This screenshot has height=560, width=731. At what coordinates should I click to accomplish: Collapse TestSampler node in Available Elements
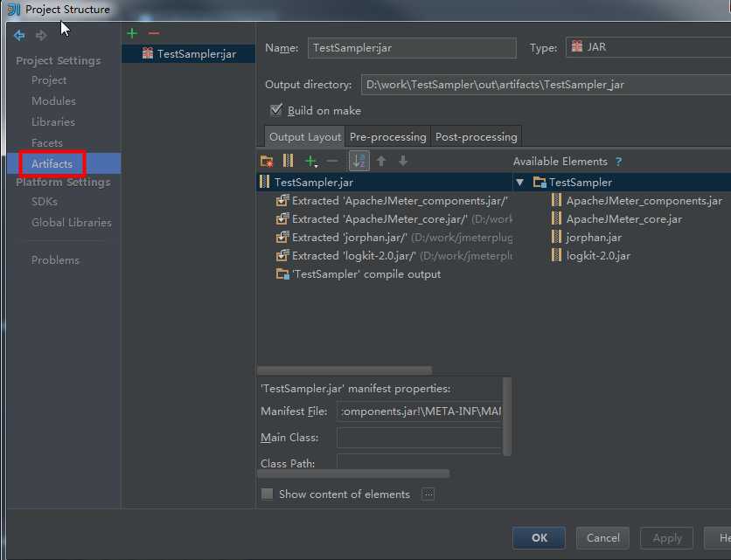click(519, 183)
